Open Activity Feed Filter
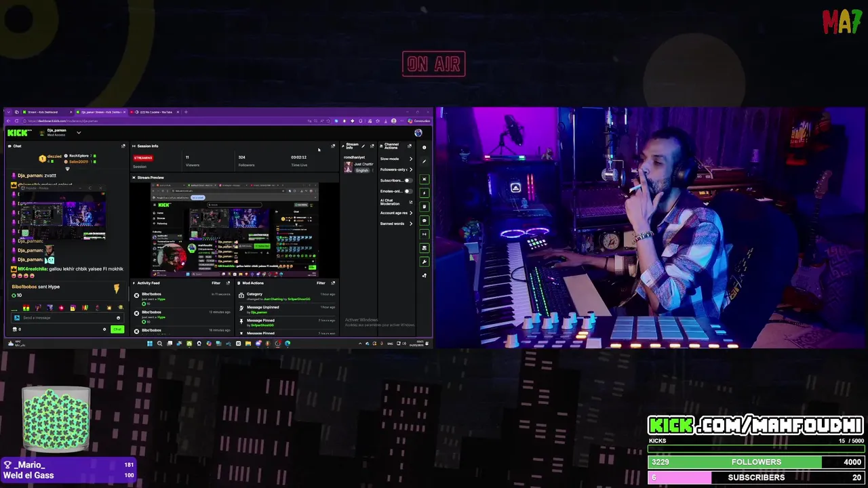 point(216,283)
